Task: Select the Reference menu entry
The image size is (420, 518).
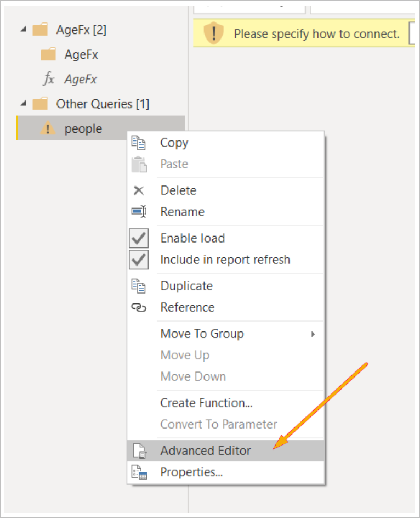Action: (187, 307)
